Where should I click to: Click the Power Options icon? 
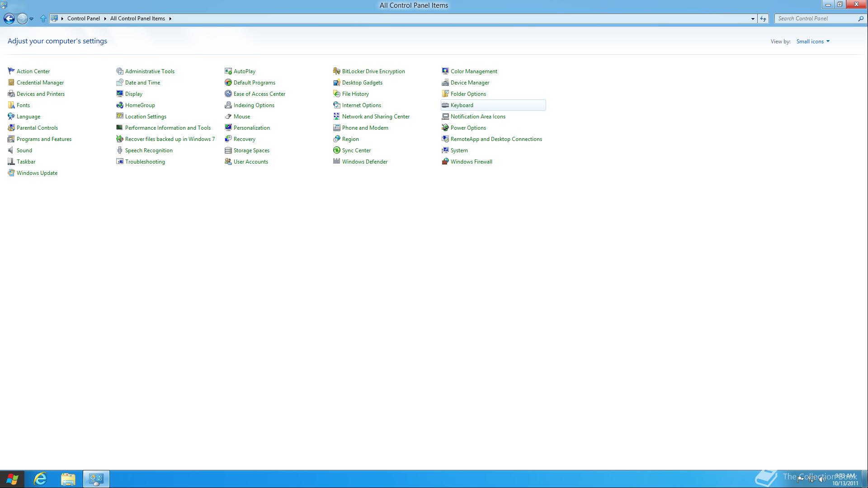tap(445, 127)
